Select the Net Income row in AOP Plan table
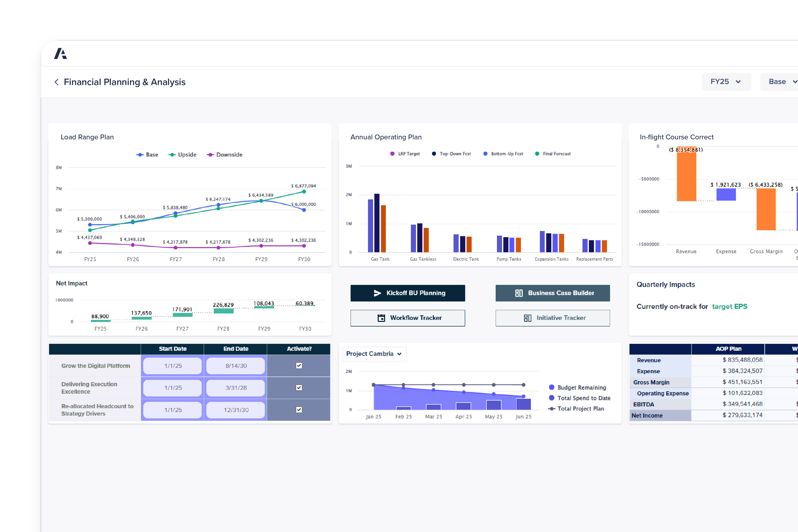798x532 pixels. 647,415
